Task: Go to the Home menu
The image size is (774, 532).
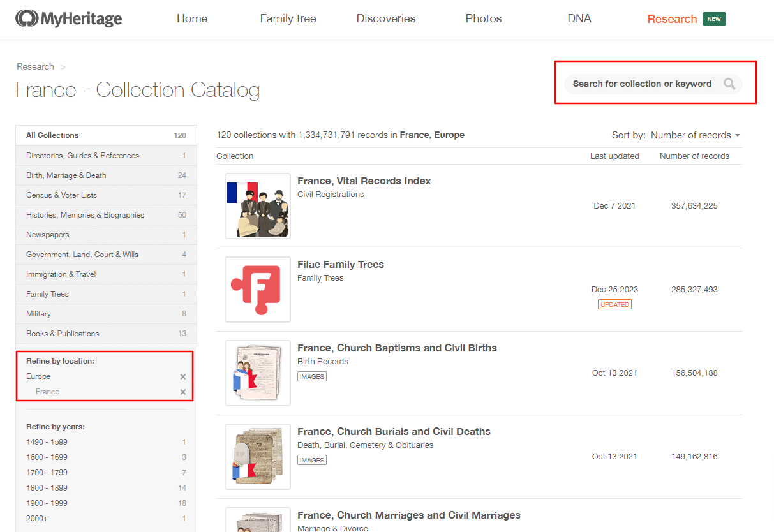Action: [192, 18]
